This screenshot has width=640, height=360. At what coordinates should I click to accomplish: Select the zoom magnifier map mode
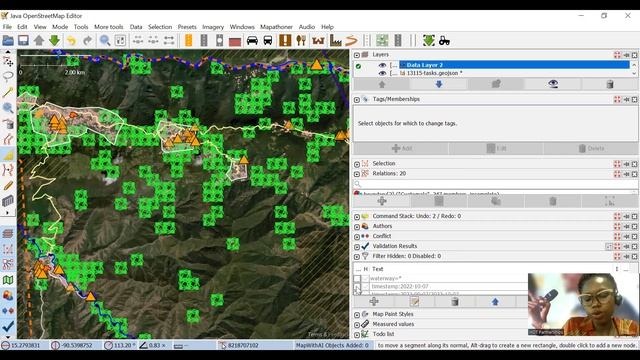pos(8,108)
